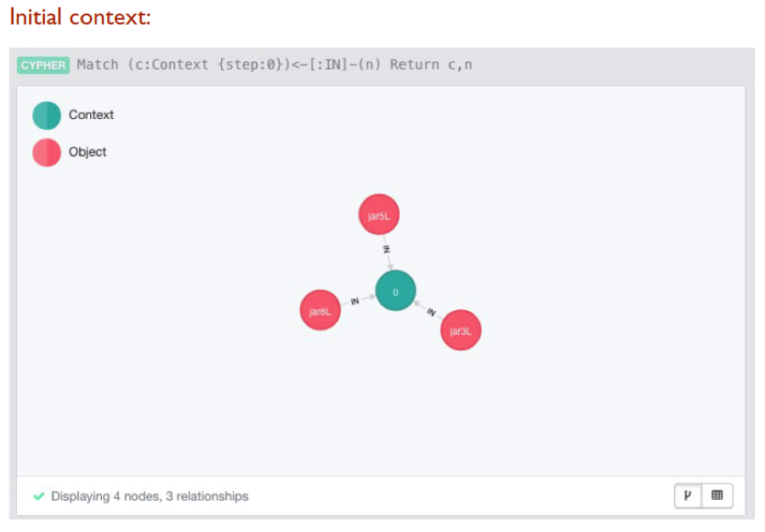
Task: Select the jar3L object node
Action: [x=461, y=330]
